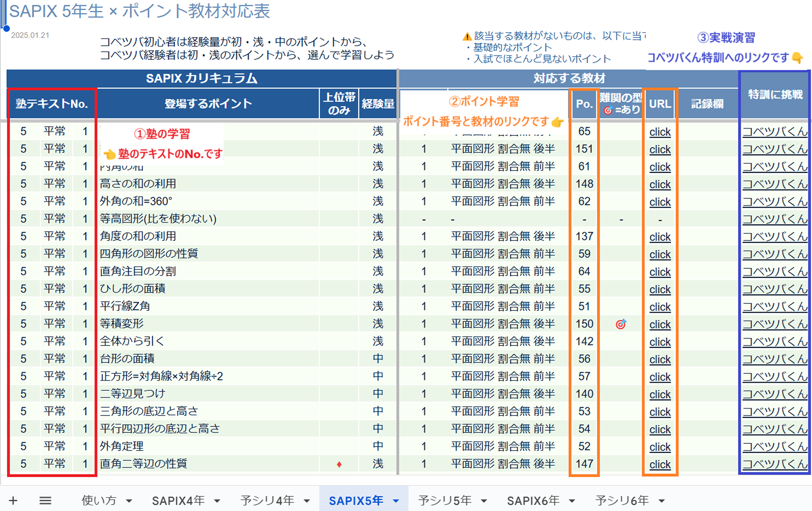Click the URL link for 高さの和の利用

pyautogui.click(x=660, y=184)
